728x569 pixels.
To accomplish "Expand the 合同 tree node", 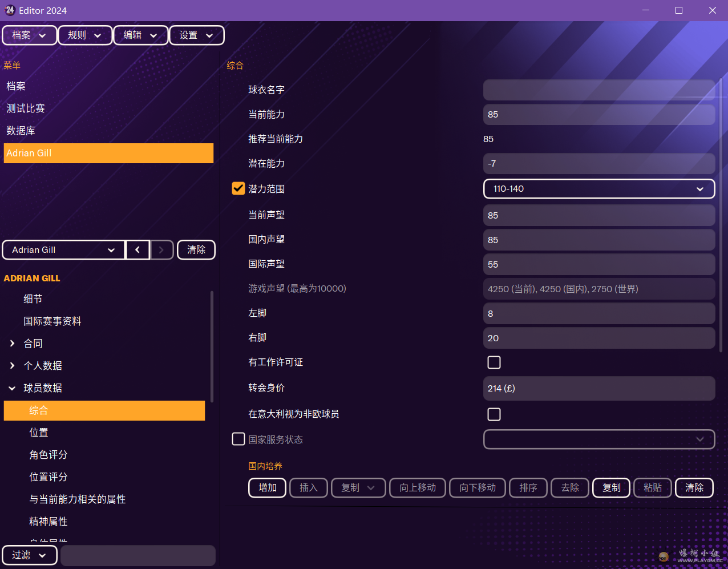I will (x=13, y=344).
